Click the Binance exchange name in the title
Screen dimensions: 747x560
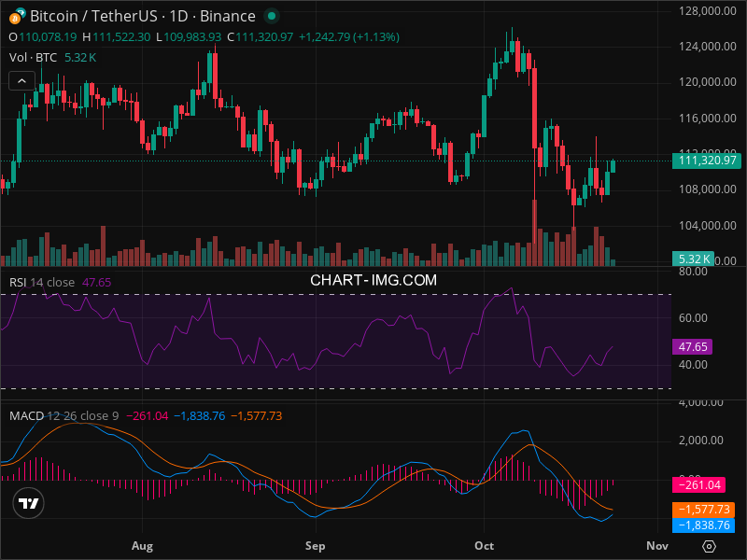coord(226,16)
